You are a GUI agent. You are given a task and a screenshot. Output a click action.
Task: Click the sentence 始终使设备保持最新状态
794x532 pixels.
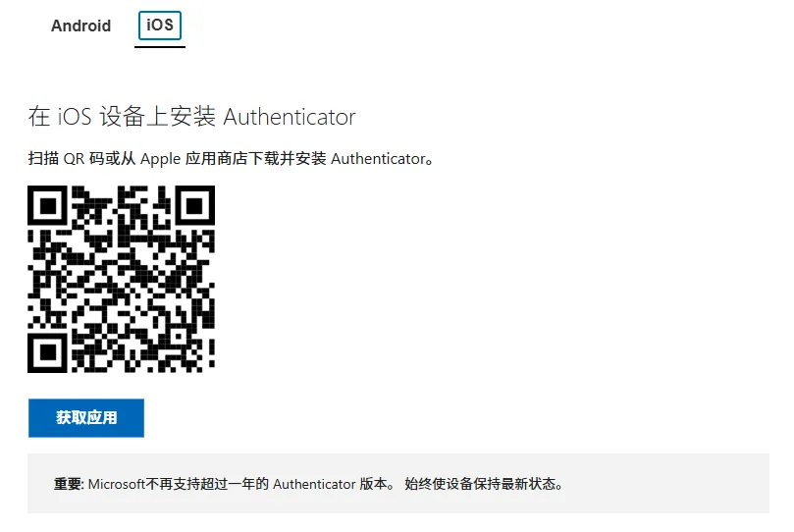coord(483,484)
